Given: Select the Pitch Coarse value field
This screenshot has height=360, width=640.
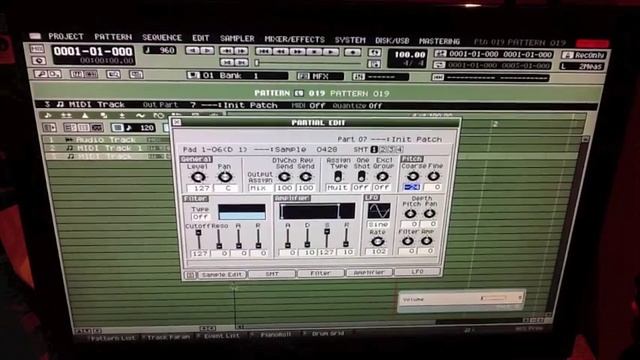Looking at the screenshot, I should [412, 187].
